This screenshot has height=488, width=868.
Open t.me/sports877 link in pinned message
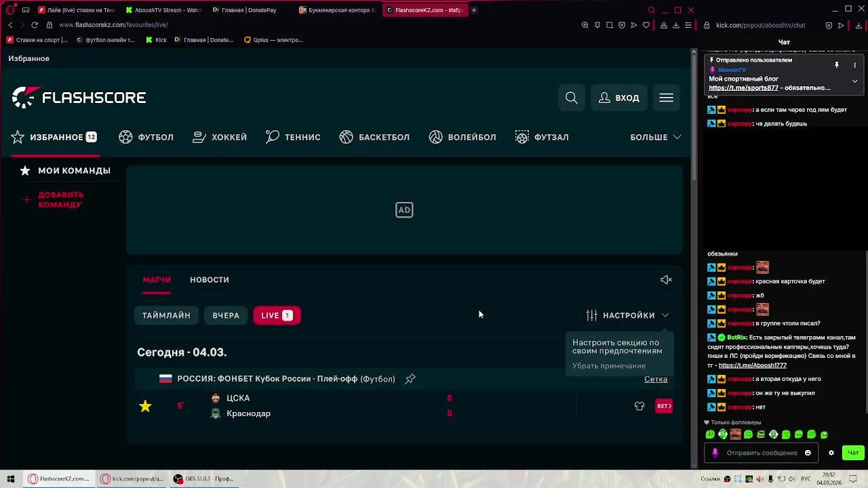744,88
